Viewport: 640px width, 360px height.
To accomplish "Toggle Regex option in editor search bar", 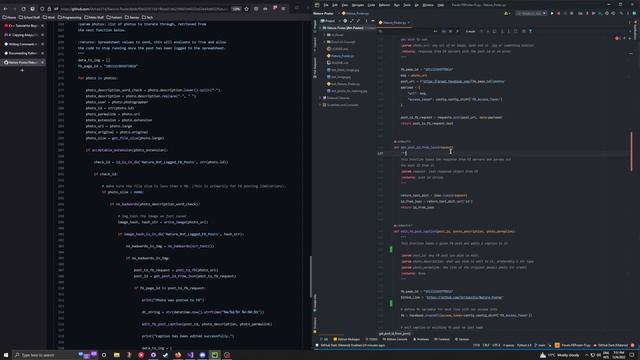I will [457, 31].
